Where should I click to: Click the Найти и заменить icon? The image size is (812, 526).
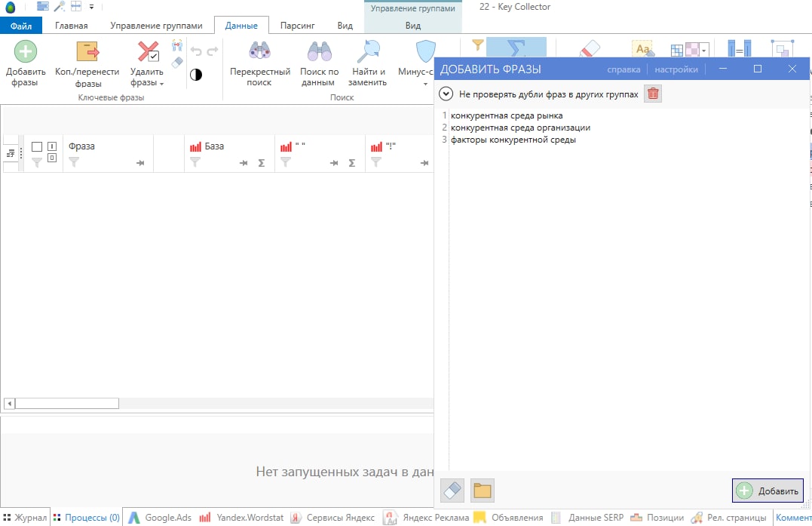367,53
